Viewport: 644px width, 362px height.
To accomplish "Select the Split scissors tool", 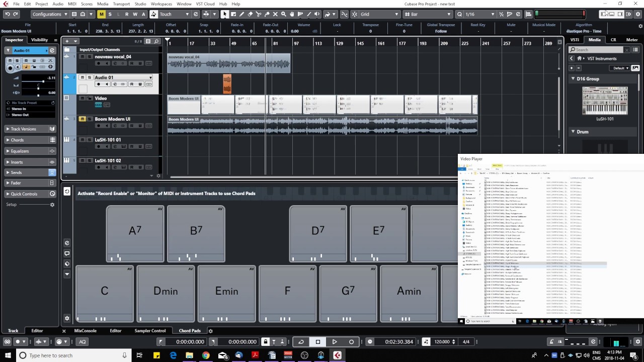I will pyautogui.click(x=259, y=14).
